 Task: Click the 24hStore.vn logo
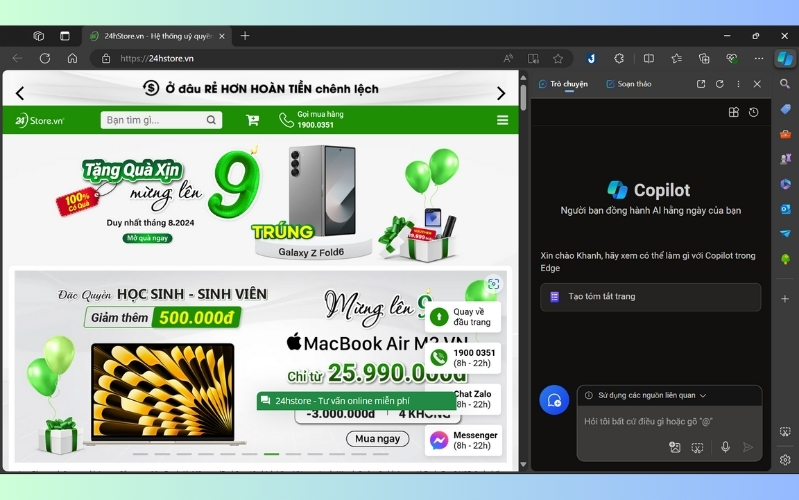39,120
